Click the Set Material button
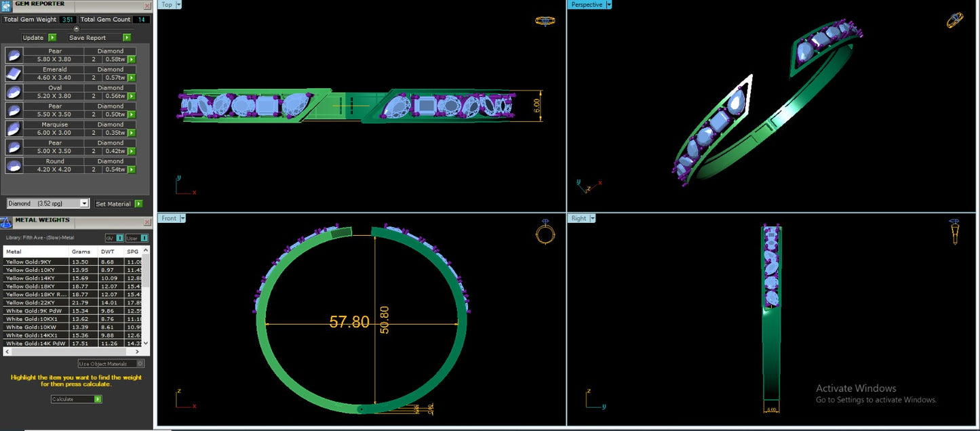This screenshot has width=980, height=431. point(118,204)
